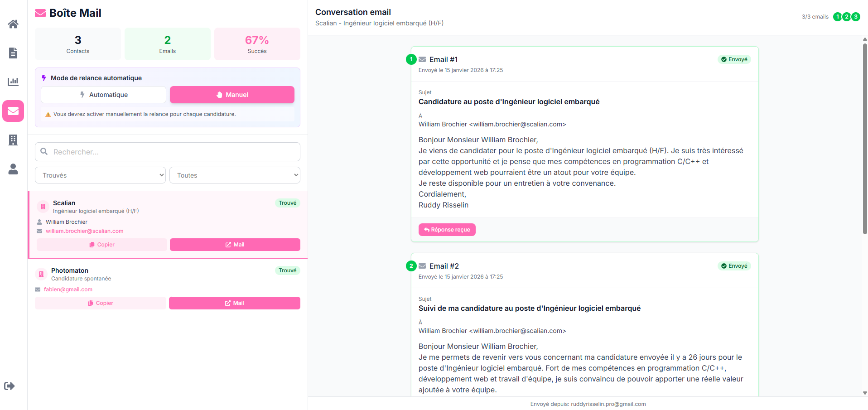Click the search magnifier icon
868x410 pixels.
(x=44, y=151)
